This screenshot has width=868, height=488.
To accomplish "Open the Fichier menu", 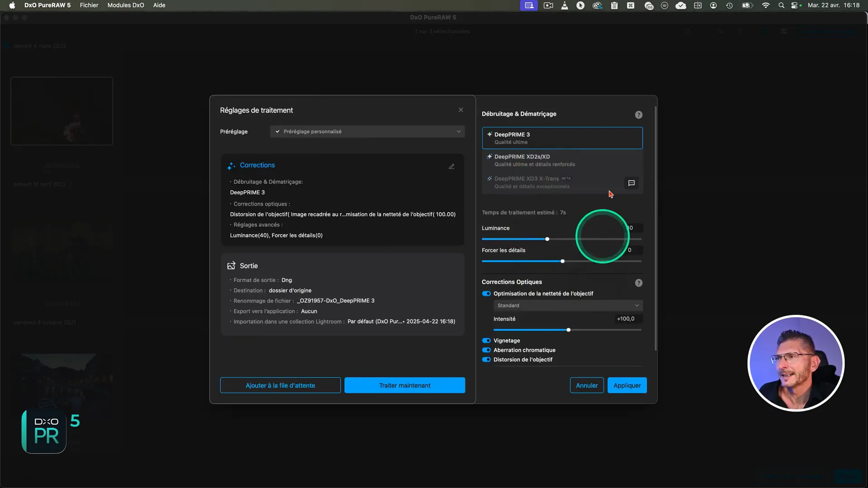I will pos(89,5).
